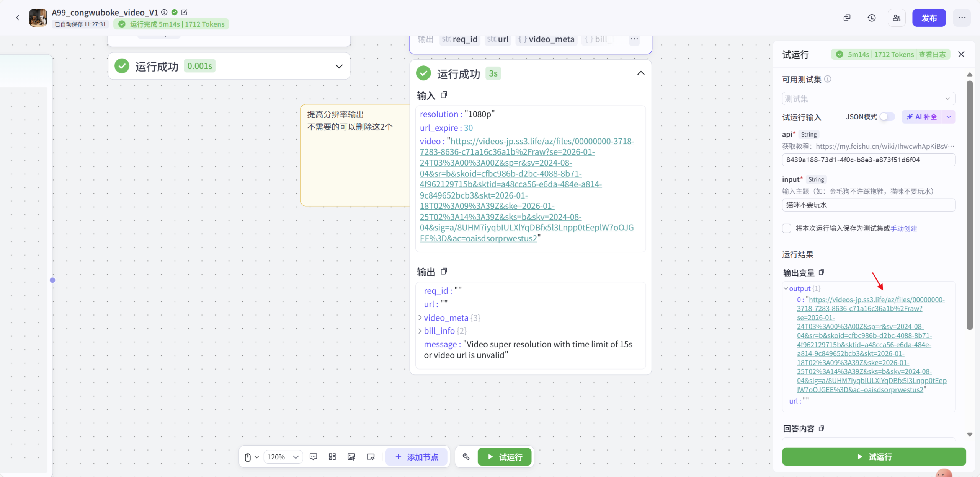Click the auto-layout grid icon
Screen dimensions: 980x477
[x=332, y=457]
